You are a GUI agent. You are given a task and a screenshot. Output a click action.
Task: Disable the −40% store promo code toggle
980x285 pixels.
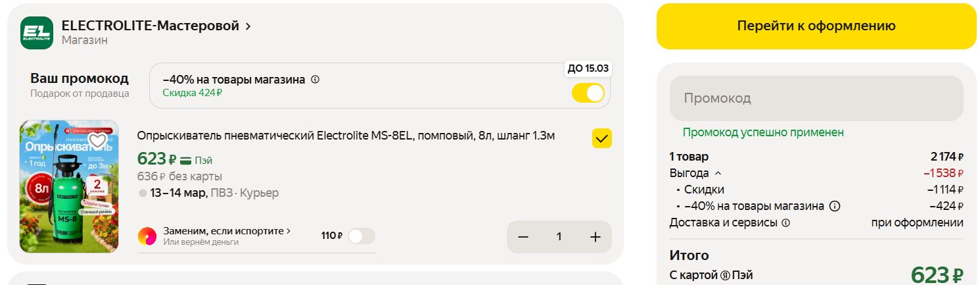[x=588, y=93]
